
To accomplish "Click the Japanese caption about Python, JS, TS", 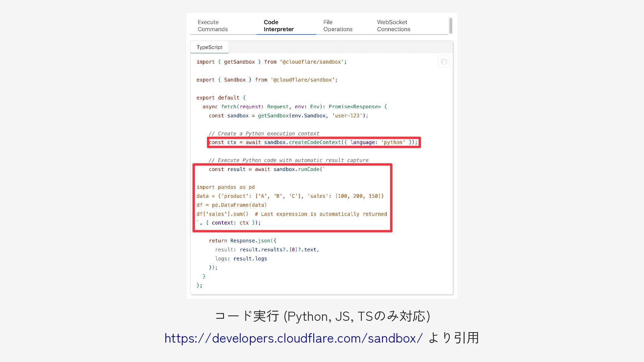I will click(322, 316).
